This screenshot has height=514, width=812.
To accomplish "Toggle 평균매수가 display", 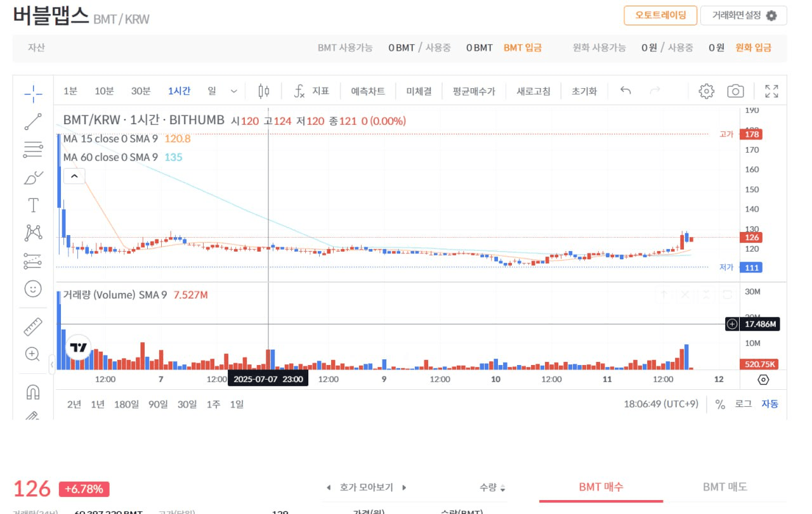I will (x=474, y=91).
